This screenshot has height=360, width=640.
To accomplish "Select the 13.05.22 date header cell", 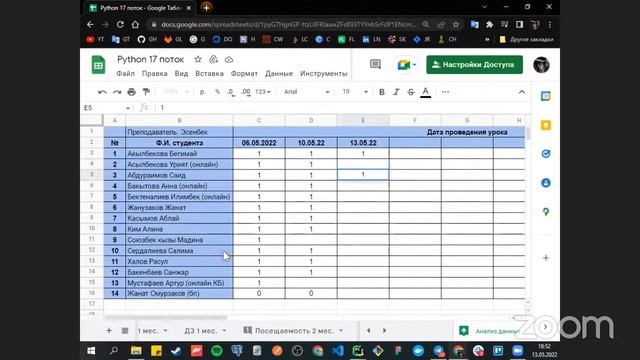I will pos(363,143).
